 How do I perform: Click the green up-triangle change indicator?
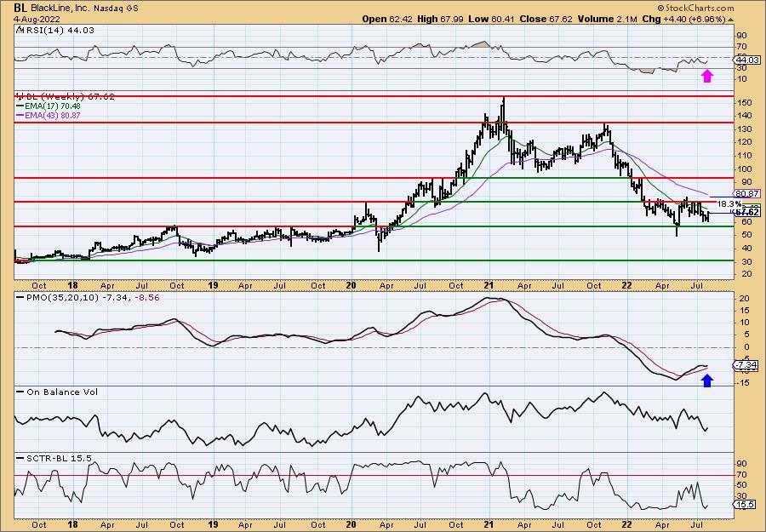[731, 20]
